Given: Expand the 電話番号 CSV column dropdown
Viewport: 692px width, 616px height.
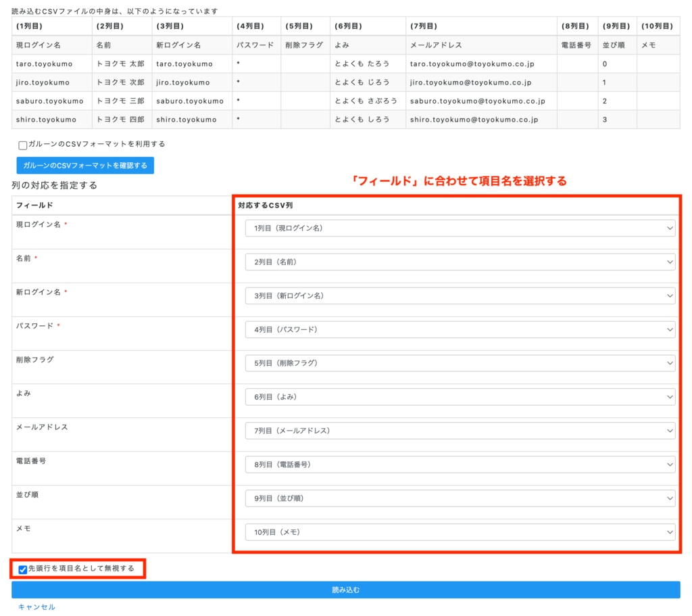Looking at the screenshot, I should [460, 465].
